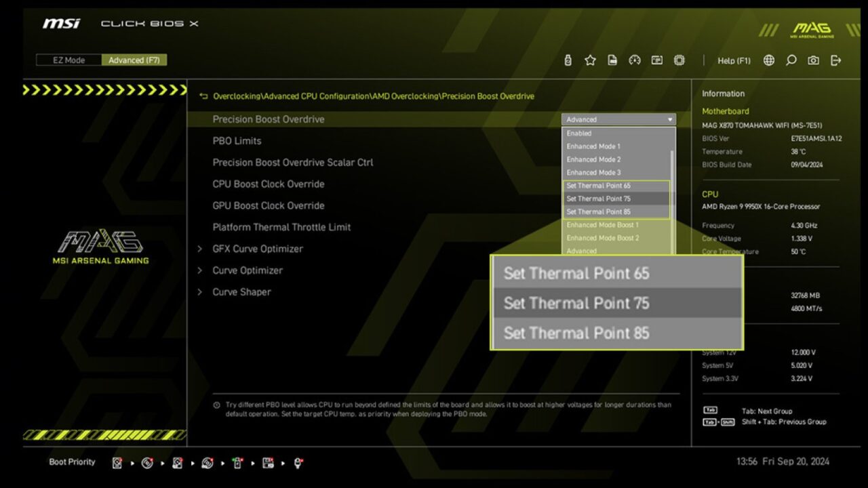This screenshot has height=488, width=868.
Task: Click the 32768 MB memory value
Action: click(x=806, y=296)
